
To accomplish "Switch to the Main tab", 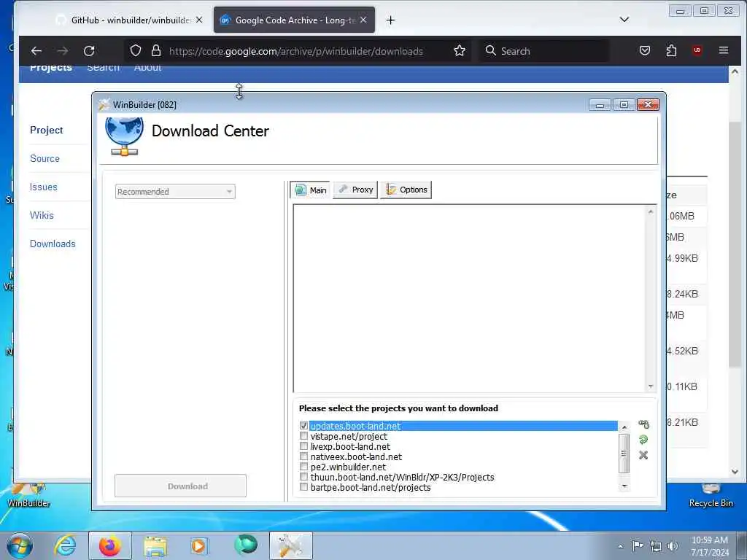I will pos(311,190).
